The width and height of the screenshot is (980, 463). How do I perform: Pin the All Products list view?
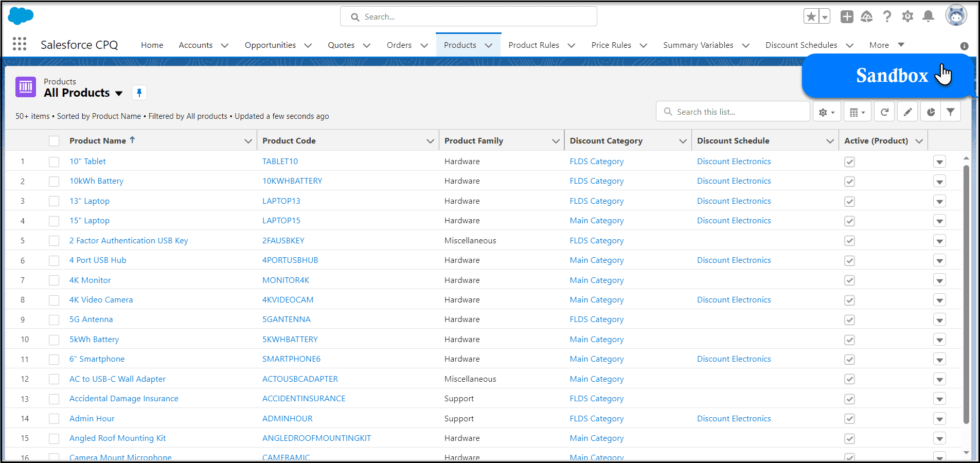(139, 93)
